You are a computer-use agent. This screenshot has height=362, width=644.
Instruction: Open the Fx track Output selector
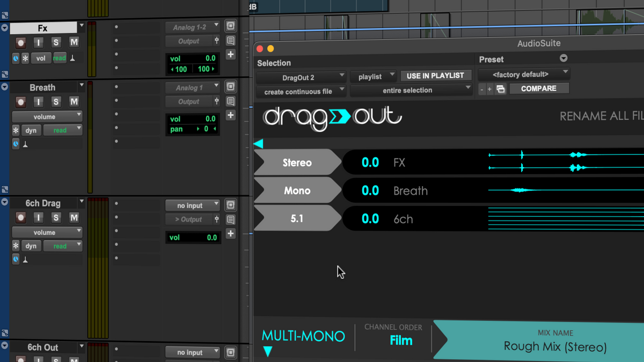(x=188, y=41)
